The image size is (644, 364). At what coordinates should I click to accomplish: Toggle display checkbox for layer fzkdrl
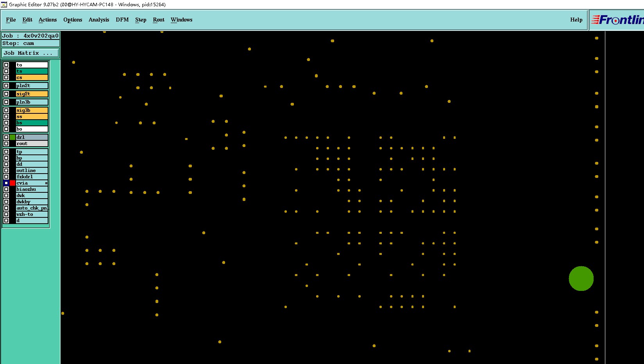[6, 177]
